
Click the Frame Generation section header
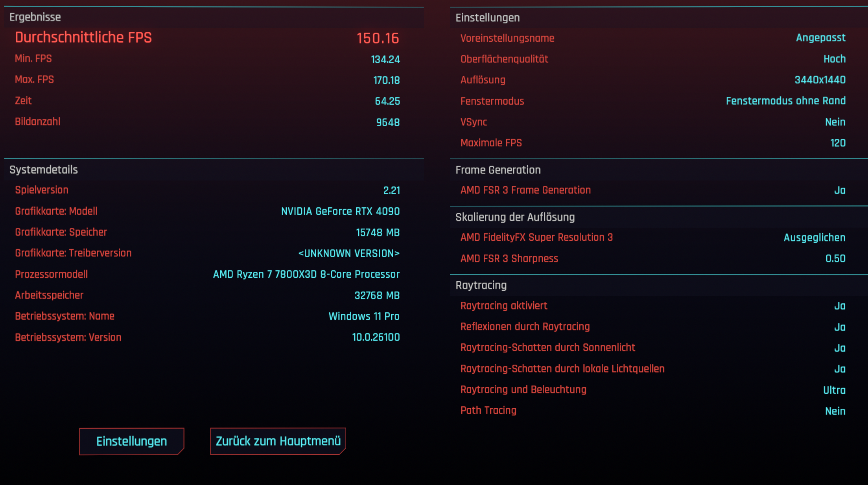498,170
